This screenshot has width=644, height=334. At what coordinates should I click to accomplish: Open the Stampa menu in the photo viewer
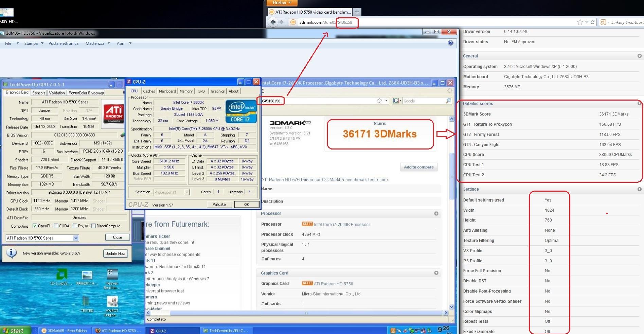(x=34, y=43)
